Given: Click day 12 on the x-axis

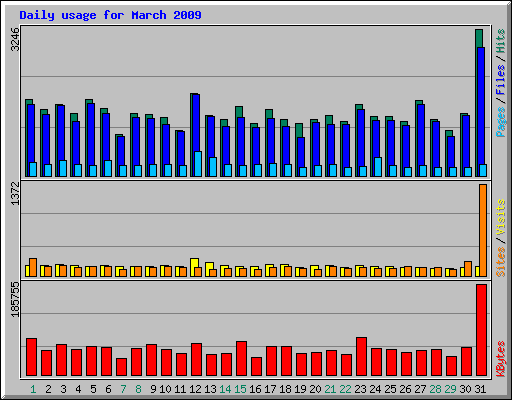Looking at the screenshot, I should tap(195, 389).
